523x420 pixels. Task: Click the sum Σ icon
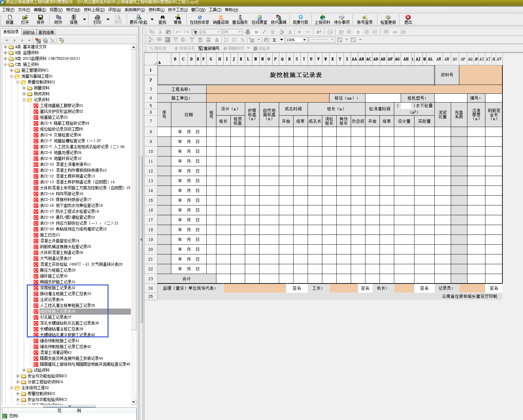[274, 40]
